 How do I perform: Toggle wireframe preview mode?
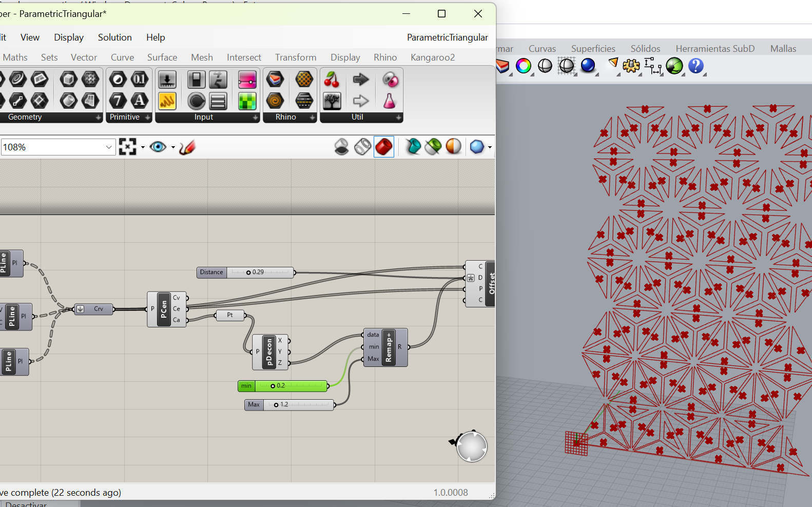[x=362, y=147]
